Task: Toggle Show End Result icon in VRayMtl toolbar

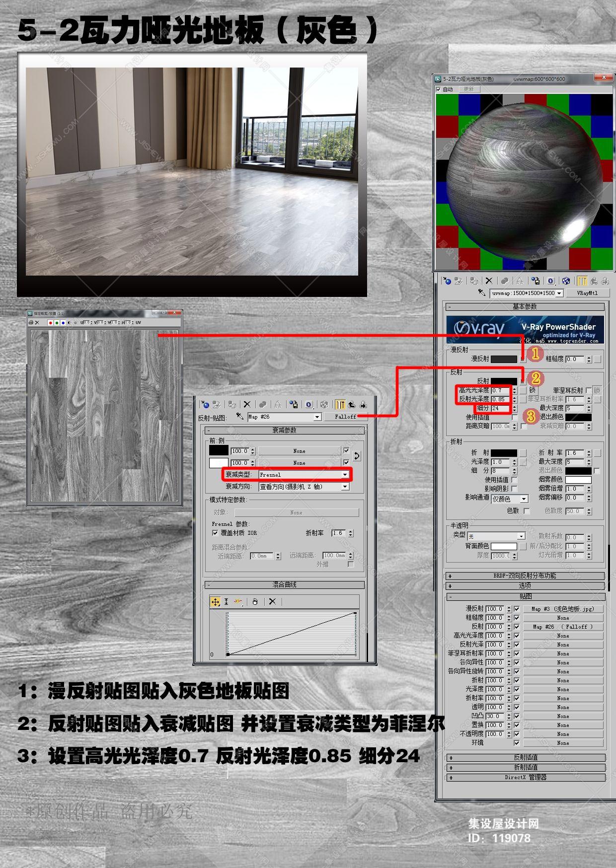Action: pyautogui.click(x=582, y=281)
